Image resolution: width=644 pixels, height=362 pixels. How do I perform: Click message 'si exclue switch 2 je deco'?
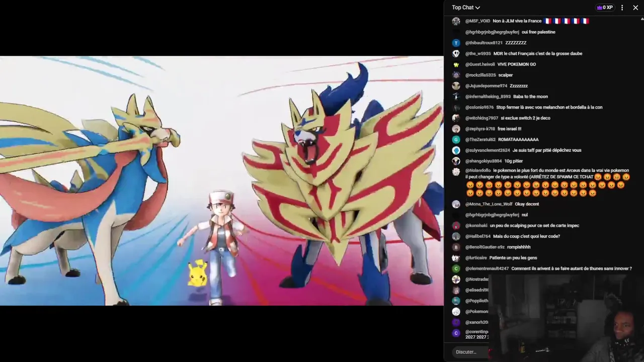coord(525,118)
